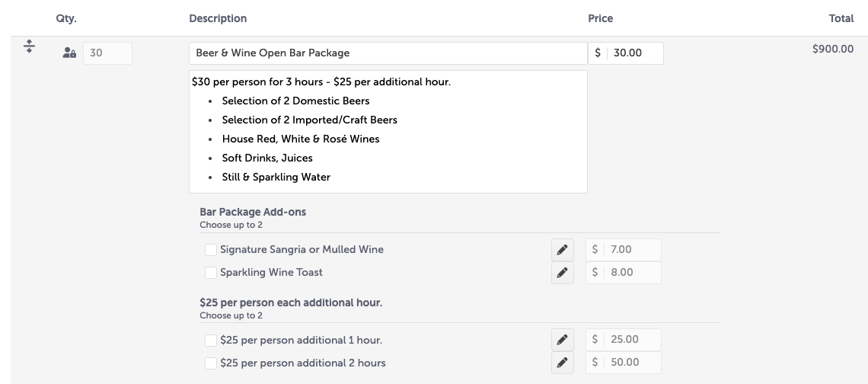This screenshot has height=384, width=868.
Task: Enable $25 per person additional 2 hours
Action: [210, 363]
